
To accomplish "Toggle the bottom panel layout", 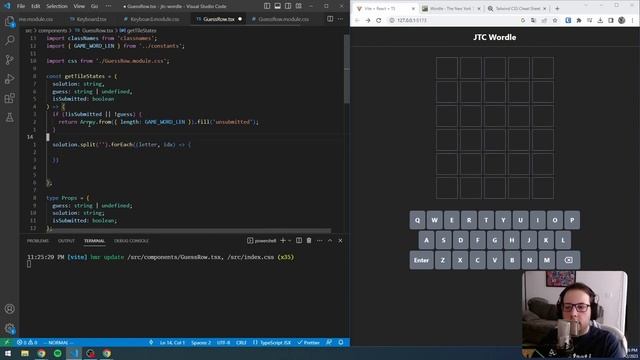I will 278,6.
